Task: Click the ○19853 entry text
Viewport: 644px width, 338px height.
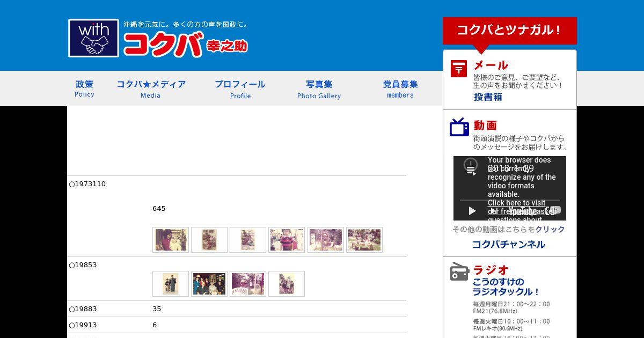Action: point(83,265)
